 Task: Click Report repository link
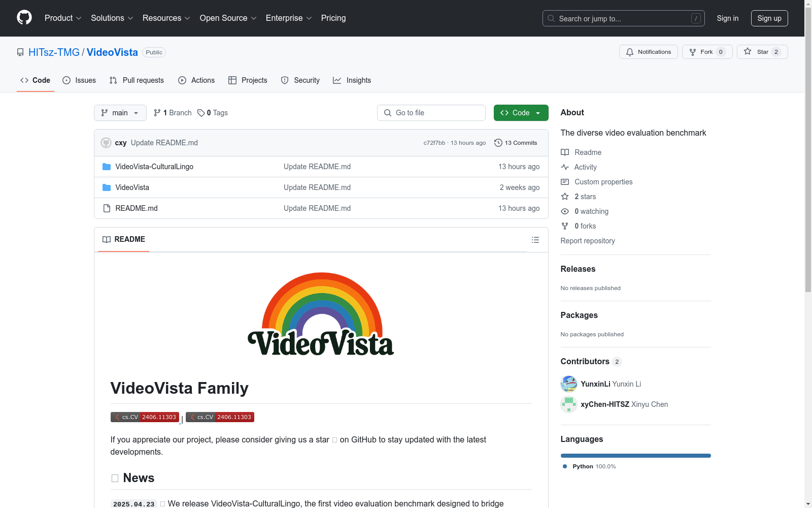coord(588,241)
